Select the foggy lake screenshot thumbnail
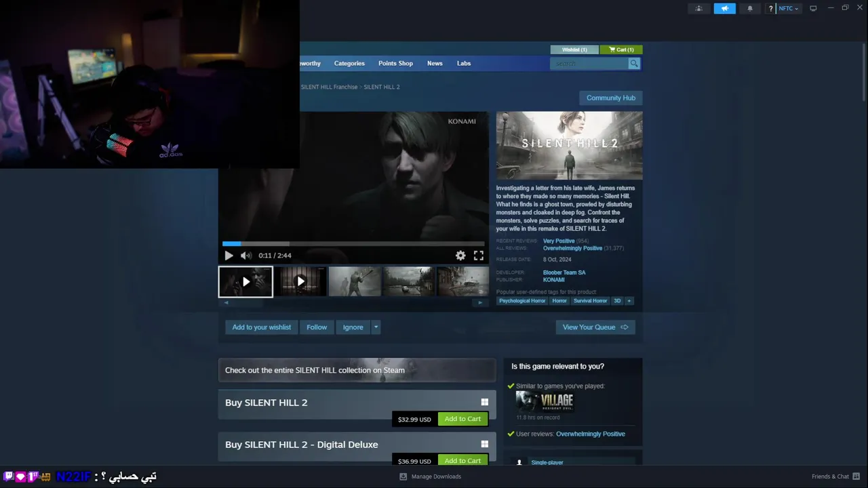 [409, 281]
